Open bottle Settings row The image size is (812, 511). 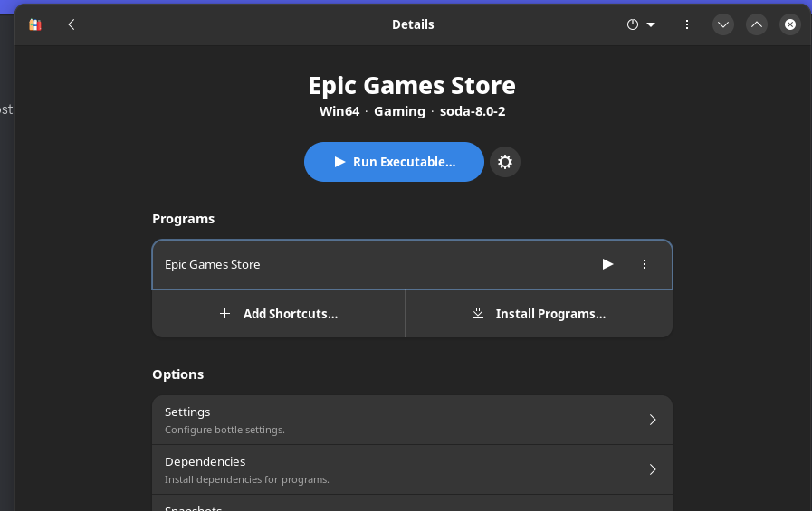click(x=412, y=420)
